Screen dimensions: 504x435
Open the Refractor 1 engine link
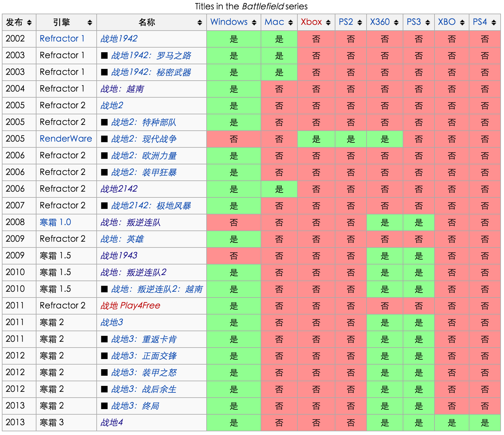[62, 39]
